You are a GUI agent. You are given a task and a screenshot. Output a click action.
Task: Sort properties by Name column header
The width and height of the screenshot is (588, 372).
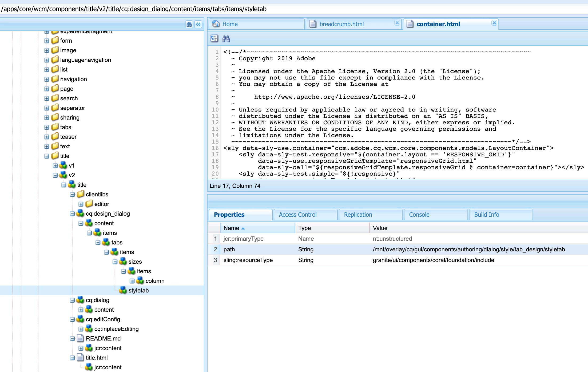pyautogui.click(x=231, y=228)
